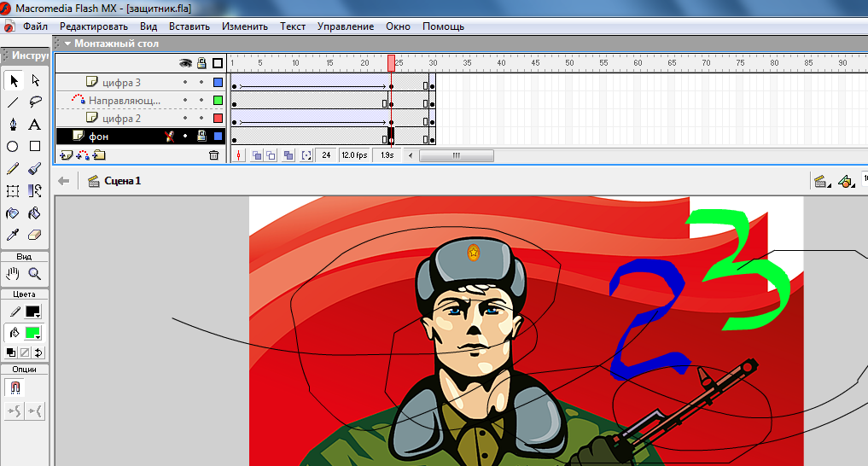Click the Swap Colors button
868x466 pixels.
(38, 352)
